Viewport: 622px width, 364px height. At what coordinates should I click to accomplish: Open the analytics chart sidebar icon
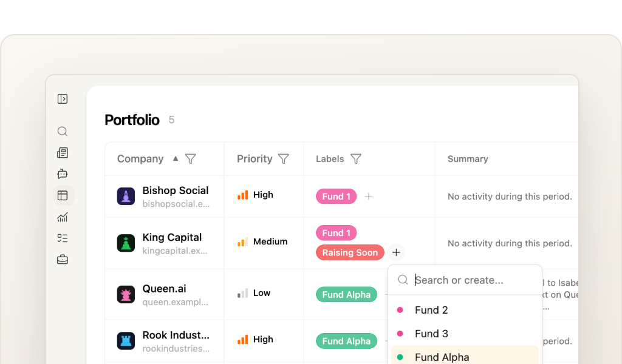coord(63,217)
